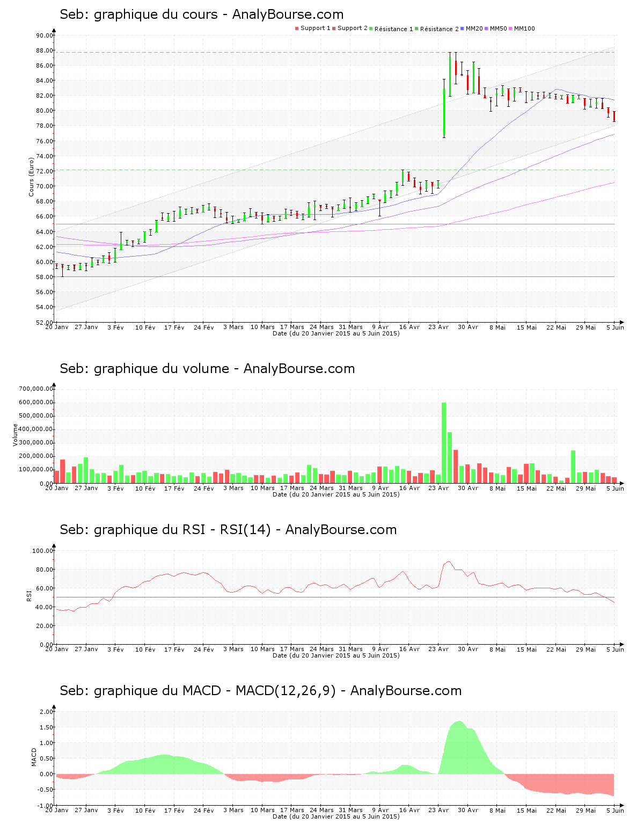644x832 pixels.
Task: Click the tallest green volume bar
Action: [444, 442]
